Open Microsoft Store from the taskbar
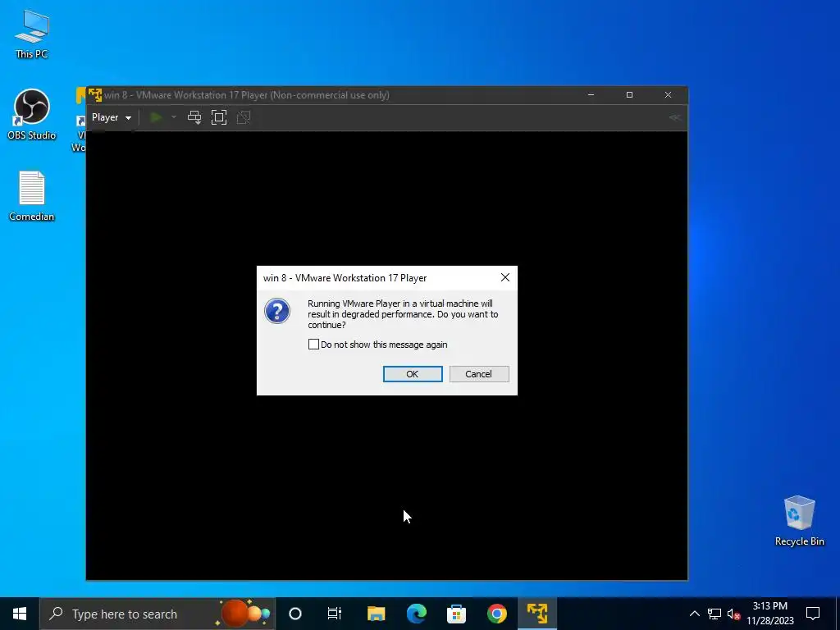The width and height of the screenshot is (840, 630). coord(456,614)
